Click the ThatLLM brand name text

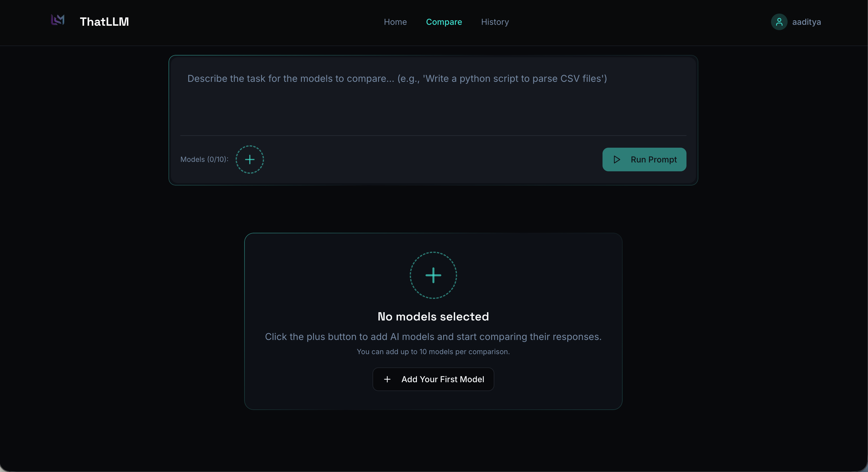104,22
